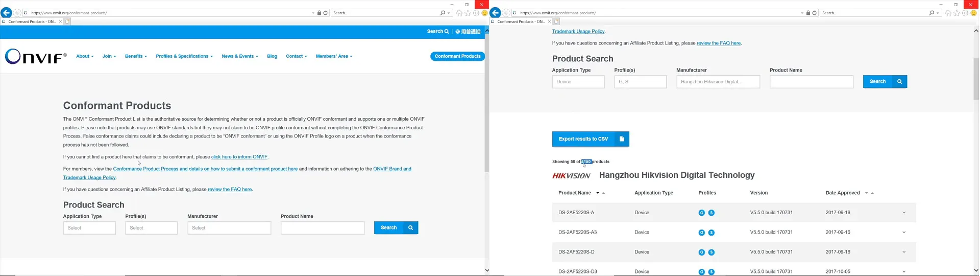Open the tools gear in right window
The width and height of the screenshot is (980, 276).
point(965,13)
